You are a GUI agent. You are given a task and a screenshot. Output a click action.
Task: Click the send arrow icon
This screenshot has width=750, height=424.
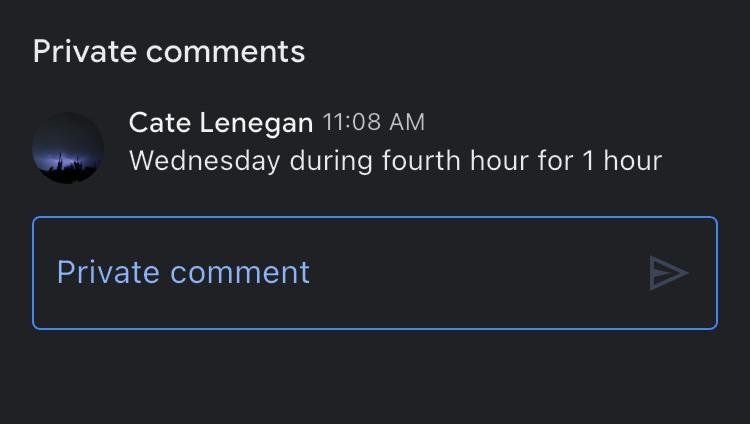668,273
